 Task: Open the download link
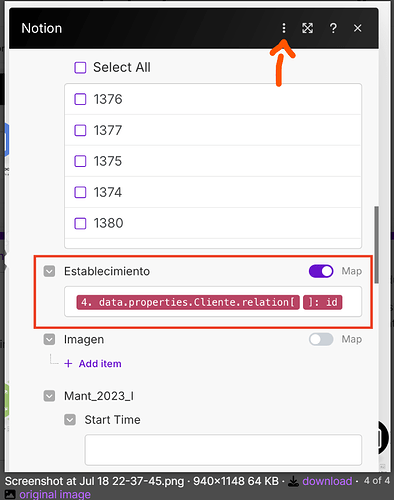(327, 481)
